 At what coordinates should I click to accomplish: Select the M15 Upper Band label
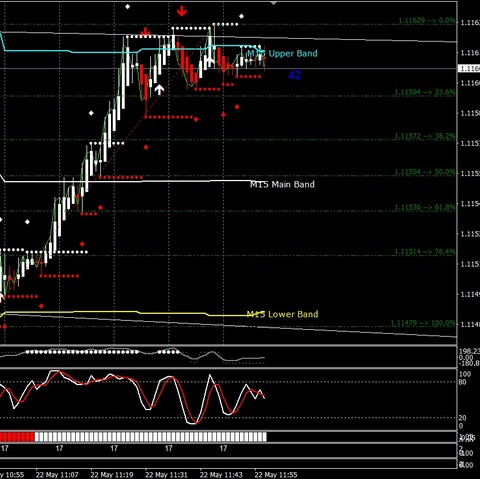tap(282, 53)
